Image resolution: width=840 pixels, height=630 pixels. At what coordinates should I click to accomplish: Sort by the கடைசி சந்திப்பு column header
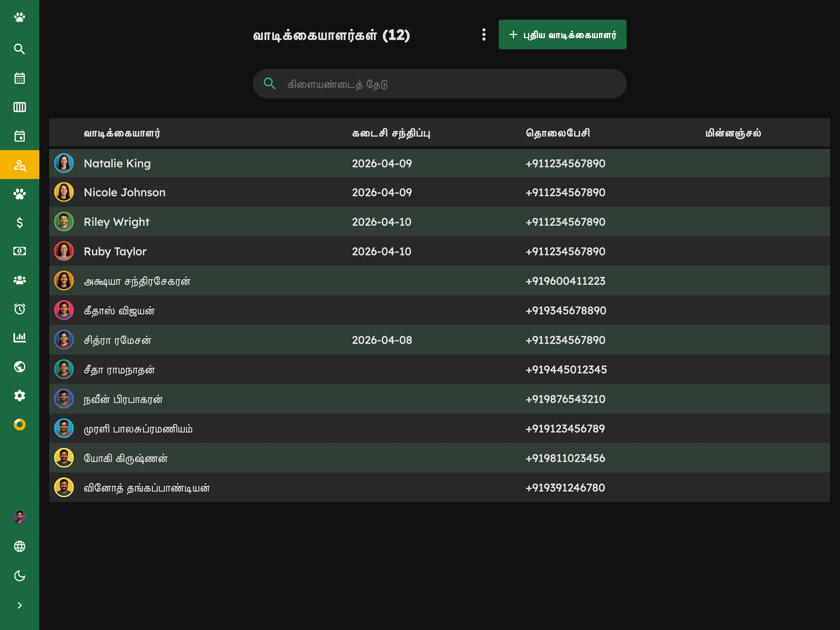pos(391,133)
